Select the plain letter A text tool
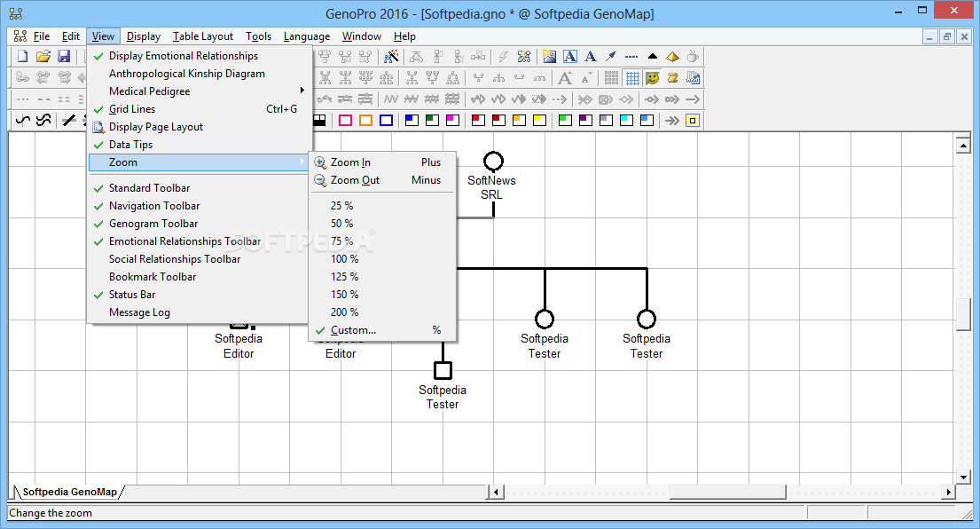The image size is (980, 529). pyautogui.click(x=590, y=57)
